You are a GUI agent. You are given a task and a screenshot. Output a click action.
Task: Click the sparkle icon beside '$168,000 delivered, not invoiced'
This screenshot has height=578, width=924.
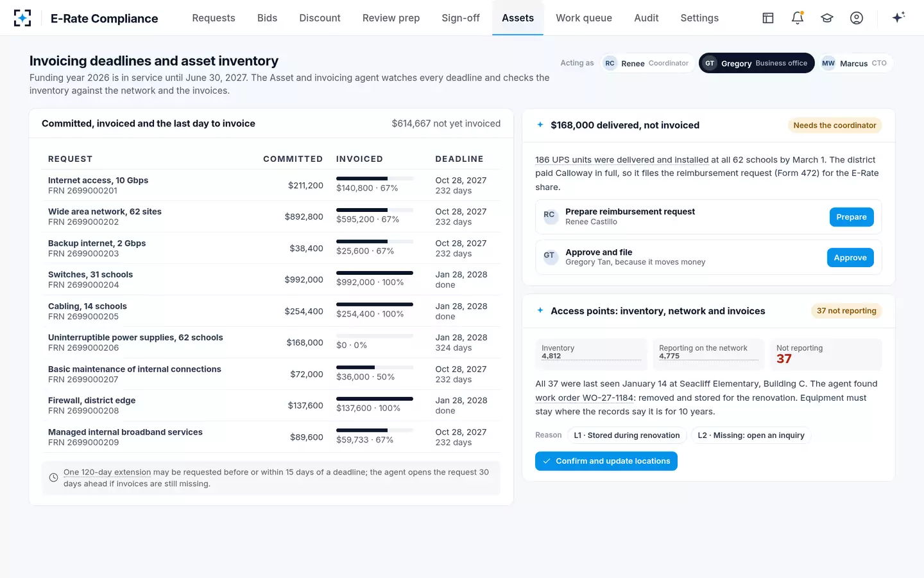540,125
